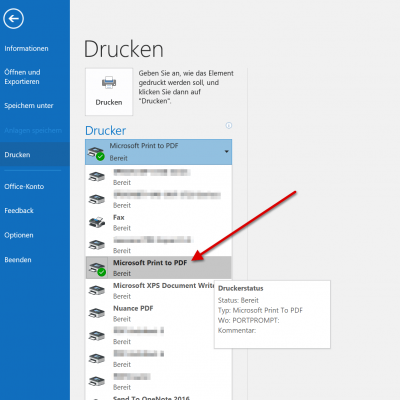Click the back arrow icon
Viewport: 400px width, 400px height.
tap(14, 19)
